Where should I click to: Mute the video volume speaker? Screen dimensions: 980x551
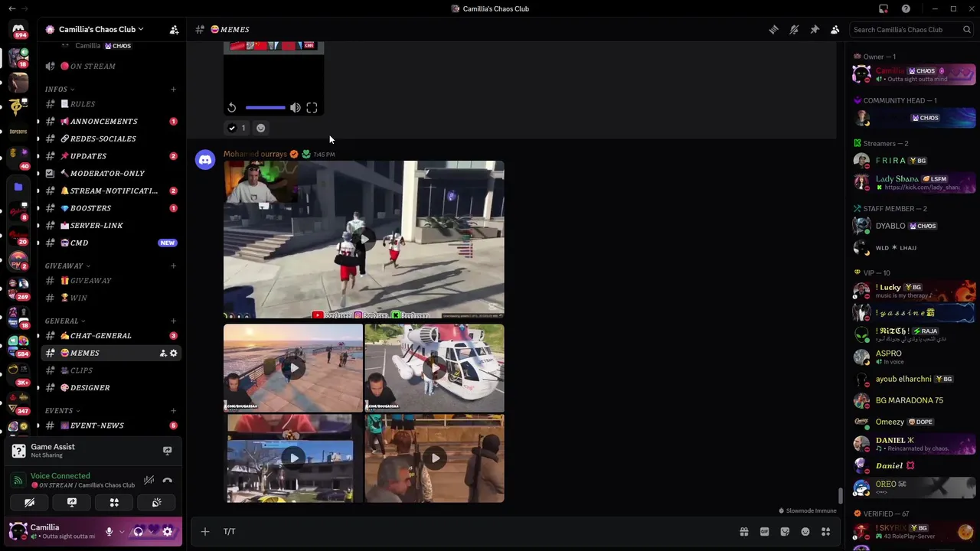click(296, 108)
